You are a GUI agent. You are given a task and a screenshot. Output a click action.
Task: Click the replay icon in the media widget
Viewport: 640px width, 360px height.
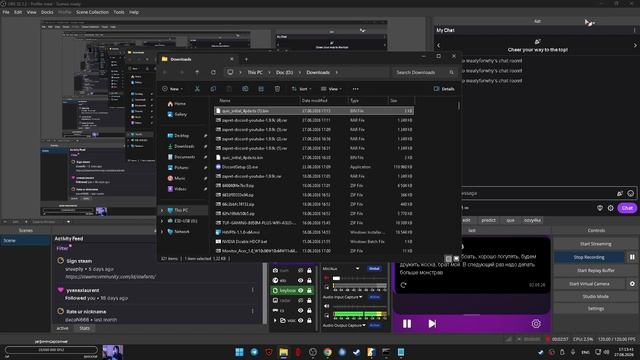[403, 285]
